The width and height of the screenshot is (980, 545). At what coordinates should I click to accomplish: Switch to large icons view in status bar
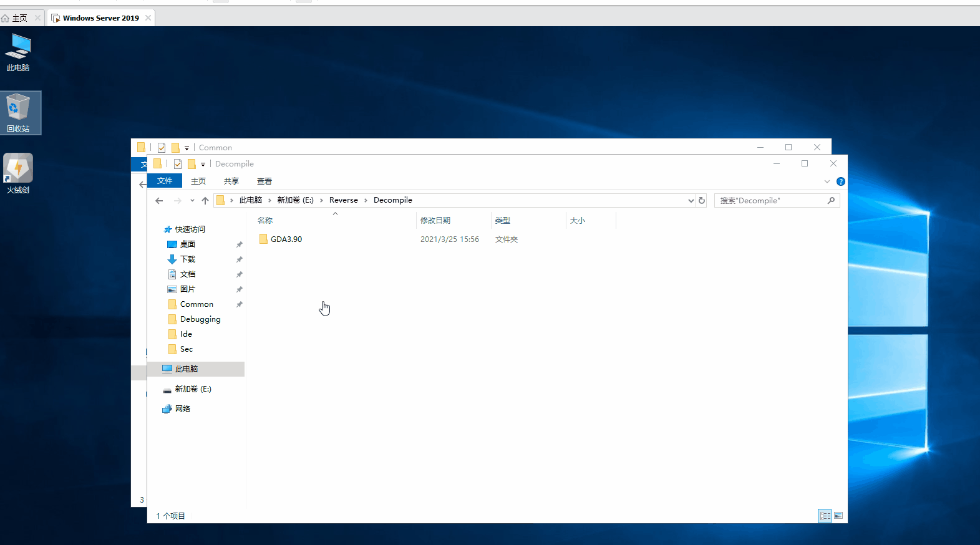838,516
